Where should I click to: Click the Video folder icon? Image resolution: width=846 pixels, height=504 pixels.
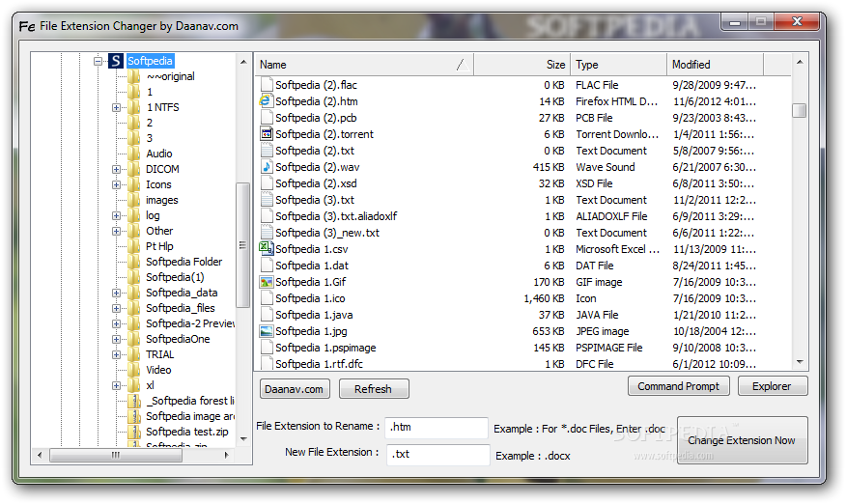point(134,370)
